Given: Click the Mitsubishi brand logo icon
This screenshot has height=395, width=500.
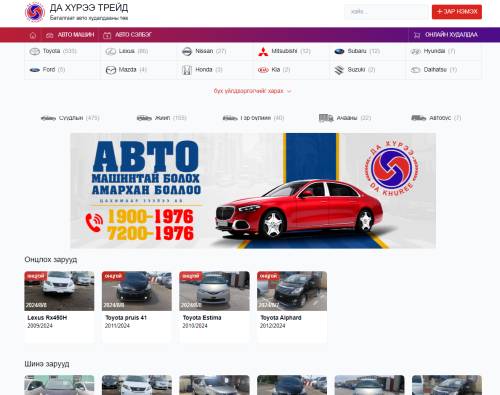Looking at the screenshot, I should point(263,52).
